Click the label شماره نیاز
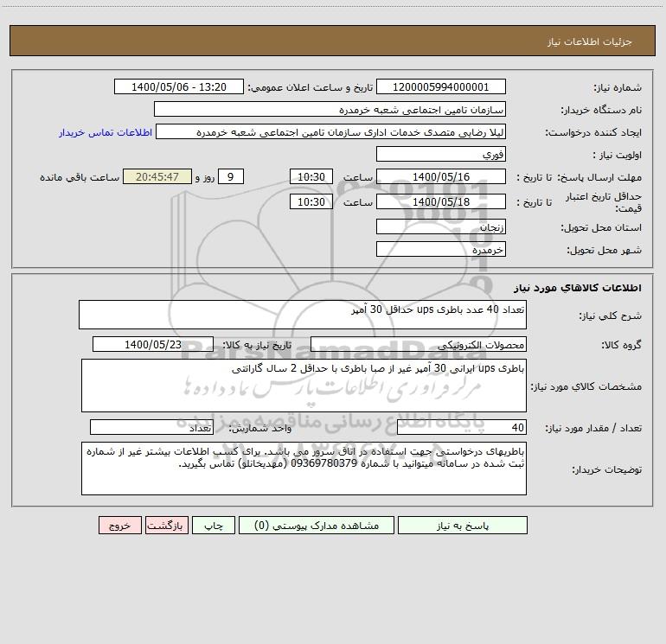The height and width of the screenshot is (644, 666). (x=618, y=88)
